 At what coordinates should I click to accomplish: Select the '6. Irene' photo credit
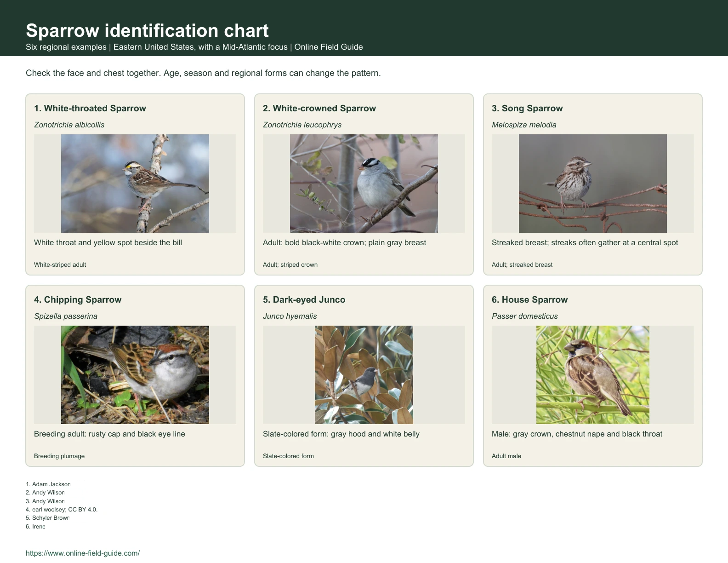[35, 527]
